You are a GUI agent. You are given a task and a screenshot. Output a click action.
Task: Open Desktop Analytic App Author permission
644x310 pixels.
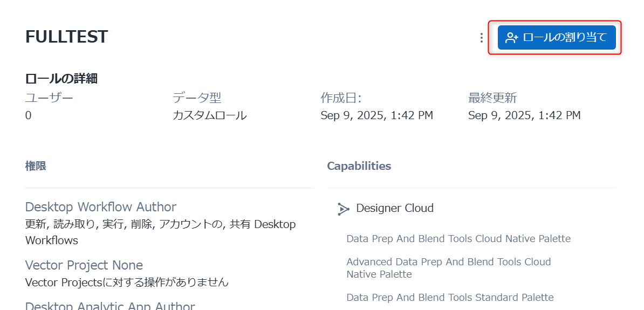[x=109, y=306]
